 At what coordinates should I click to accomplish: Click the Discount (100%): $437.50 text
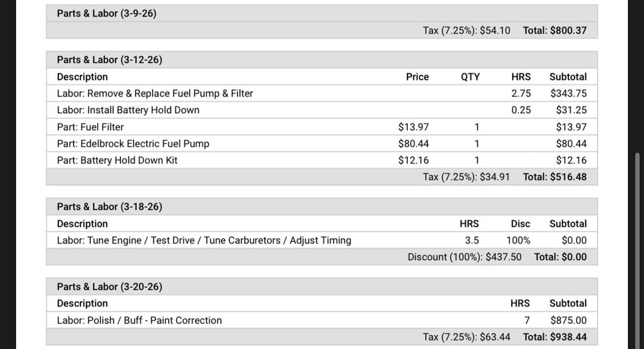[x=465, y=257]
